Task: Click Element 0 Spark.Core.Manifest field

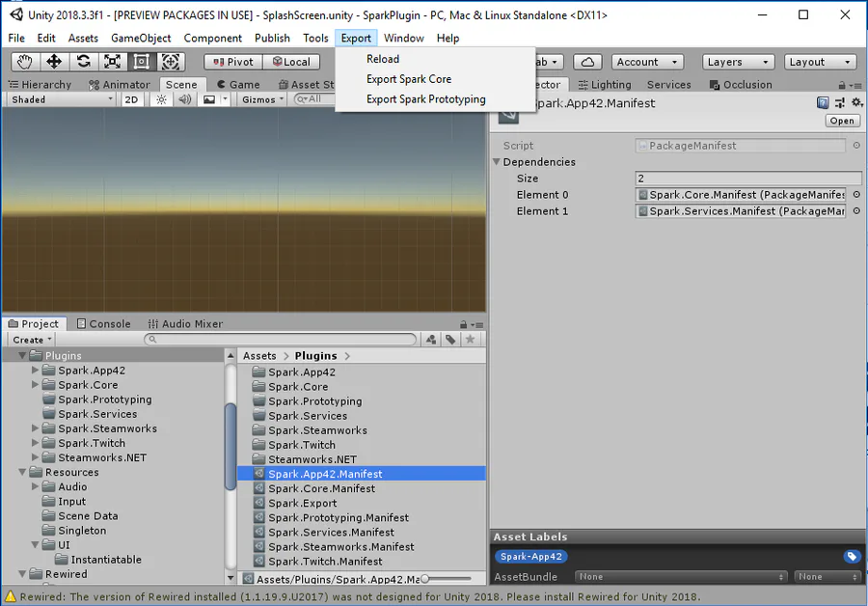Action: pyautogui.click(x=740, y=194)
